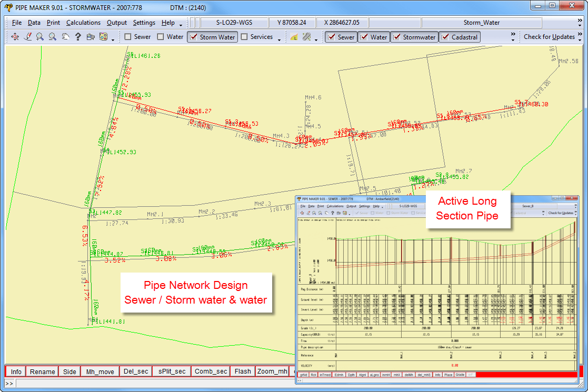Open the Help menu

[x=168, y=23]
